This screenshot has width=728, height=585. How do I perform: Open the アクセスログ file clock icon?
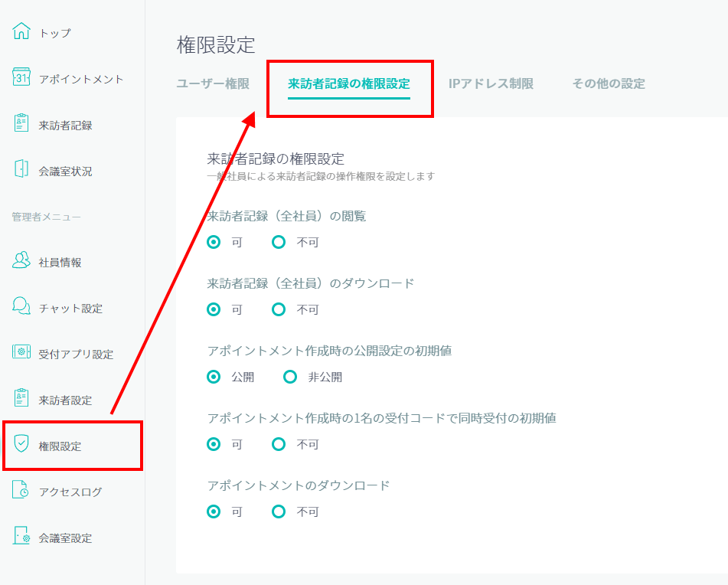click(21, 489)
